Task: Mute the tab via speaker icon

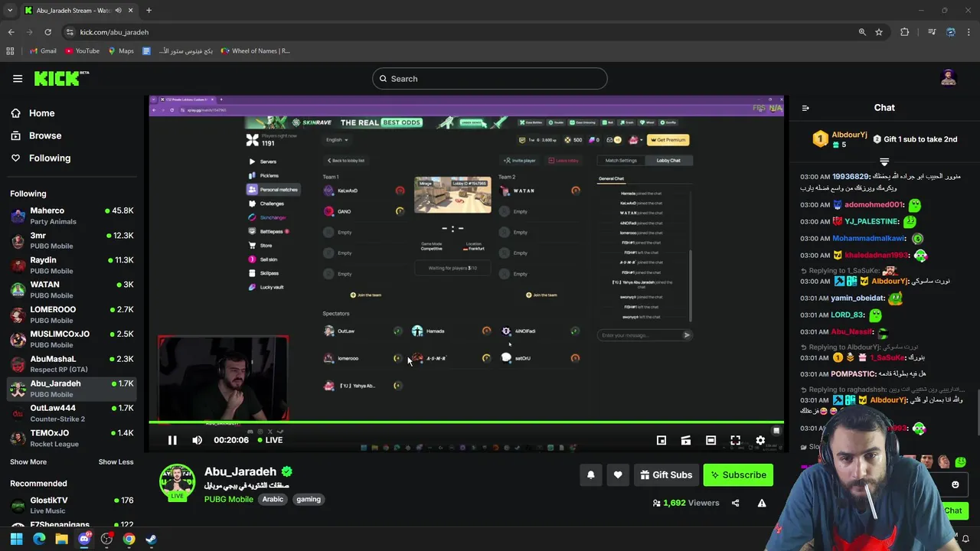Action: pos(118,11)
